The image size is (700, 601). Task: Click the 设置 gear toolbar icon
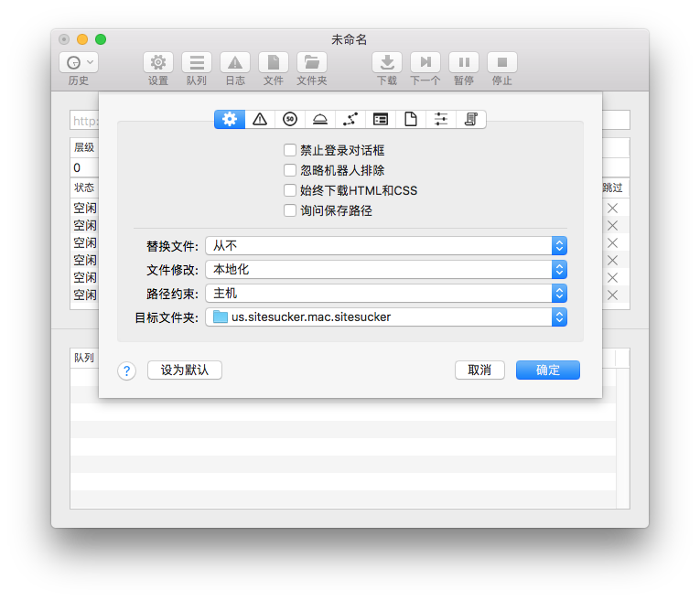point(158,62)
